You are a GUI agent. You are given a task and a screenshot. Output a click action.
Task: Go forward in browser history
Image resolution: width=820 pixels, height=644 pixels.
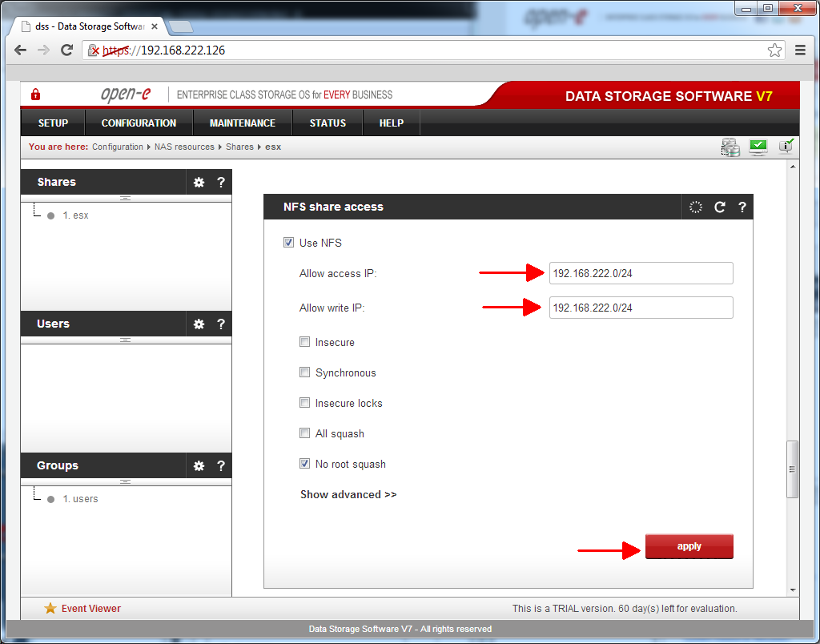pos(43,50)
